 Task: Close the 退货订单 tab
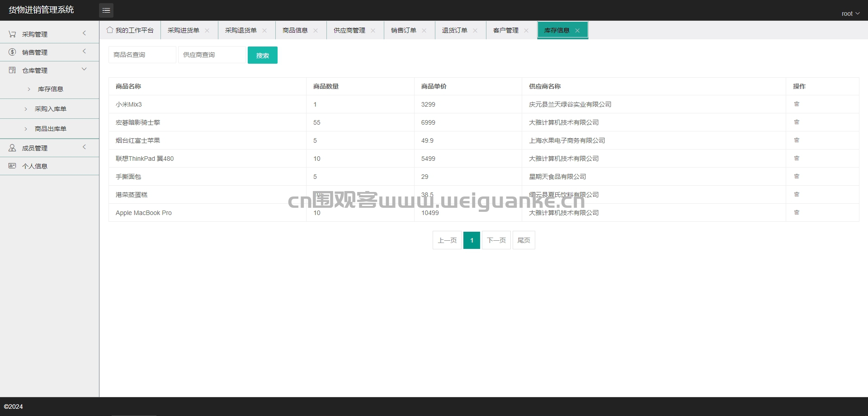[475, 31]
